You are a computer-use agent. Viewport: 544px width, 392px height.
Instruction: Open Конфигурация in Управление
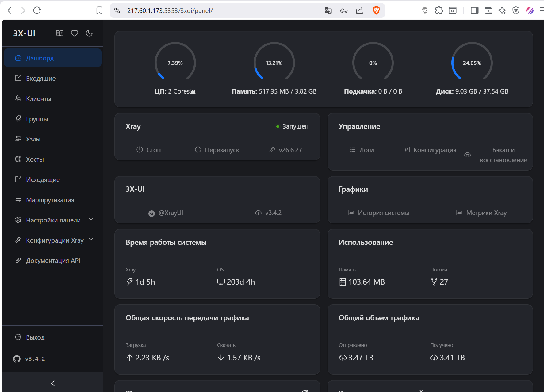(430, 150)
